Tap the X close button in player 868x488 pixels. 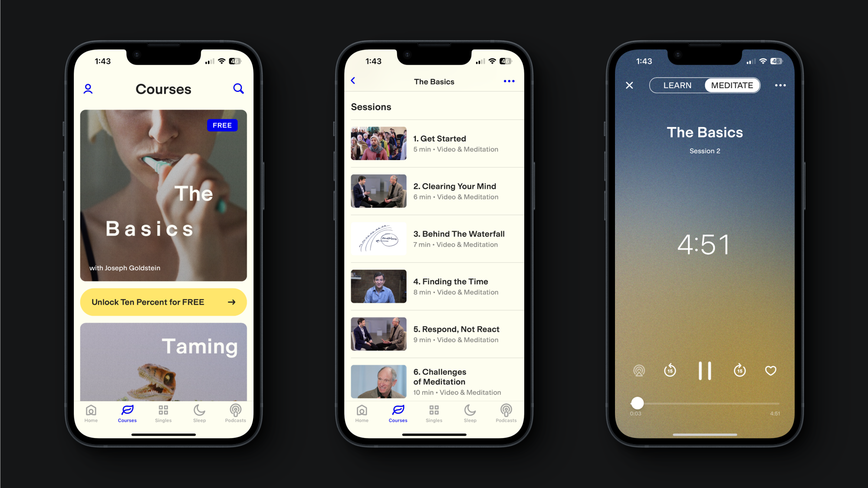[x=630, y=85]
